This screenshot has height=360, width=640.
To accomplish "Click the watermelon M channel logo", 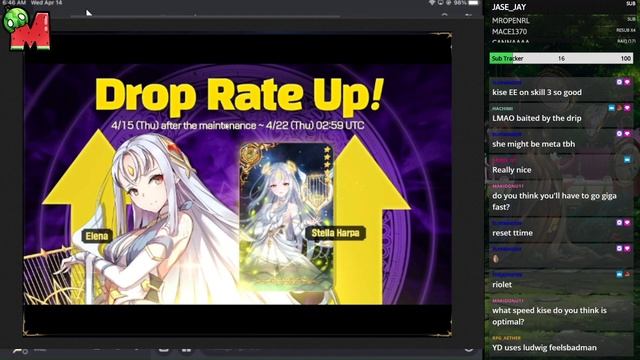I will pos(27,29).
